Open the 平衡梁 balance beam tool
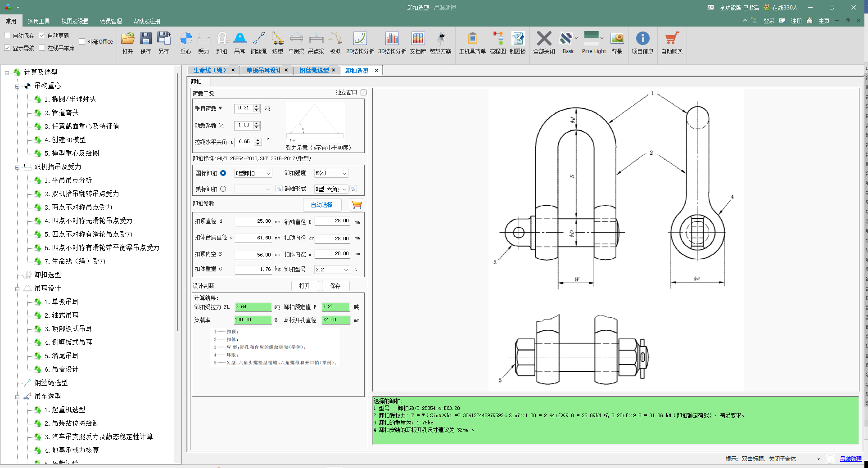The width and height of the screenshot is (868, 468). click(296, 43)
